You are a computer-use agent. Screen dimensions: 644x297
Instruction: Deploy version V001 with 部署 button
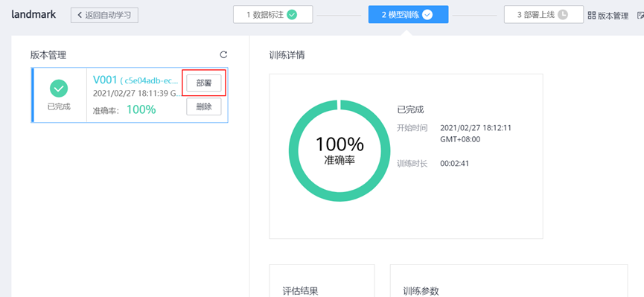[x=204, y=83]
